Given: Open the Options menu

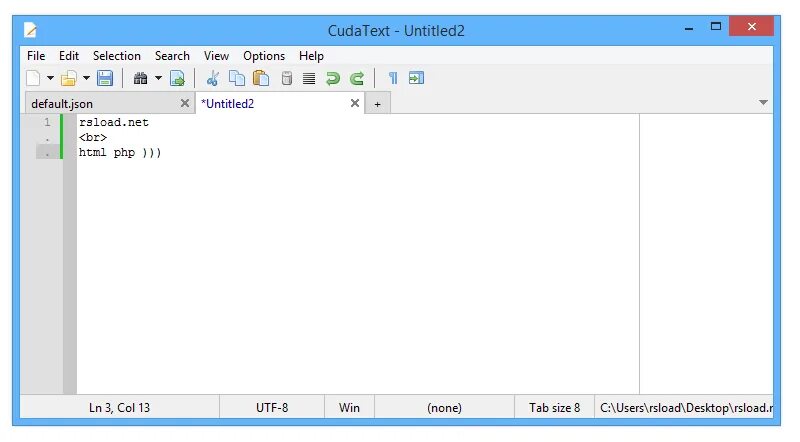Looking at the screenshot, I should point(264,56).
